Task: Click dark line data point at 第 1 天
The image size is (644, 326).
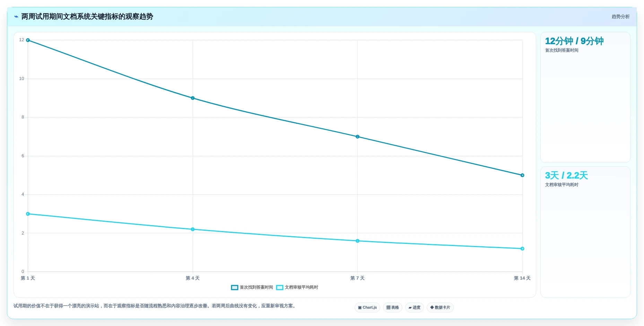Action: click(28, 40)
